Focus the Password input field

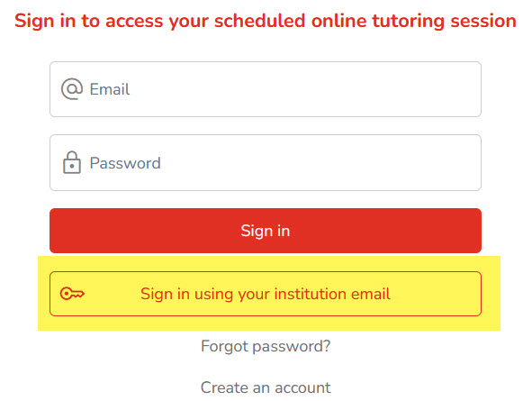266,162
